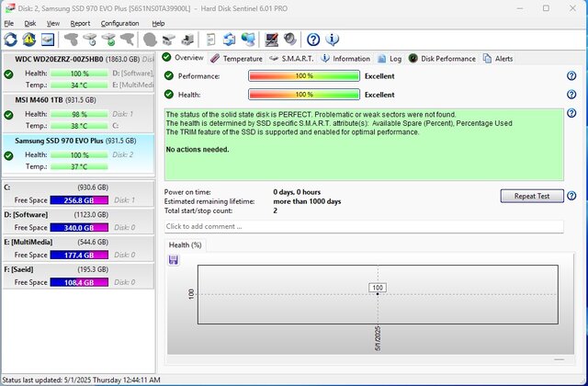Click the help icon next to Repeat Test
This screenshot has height=386, width=588.
(x=571, y=196)
